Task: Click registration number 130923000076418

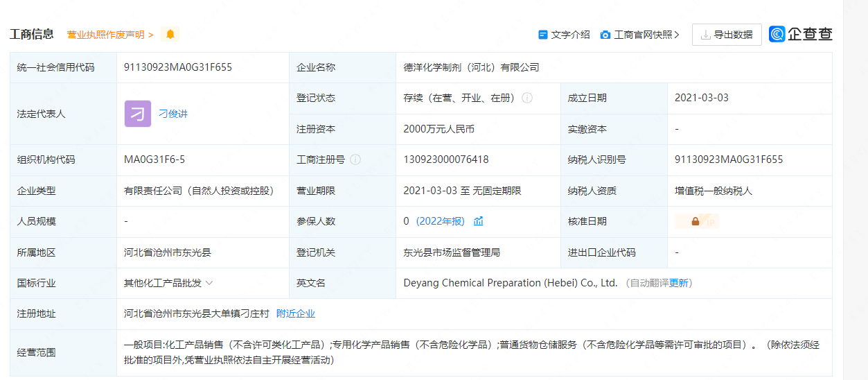Action: tap(446, 159)
